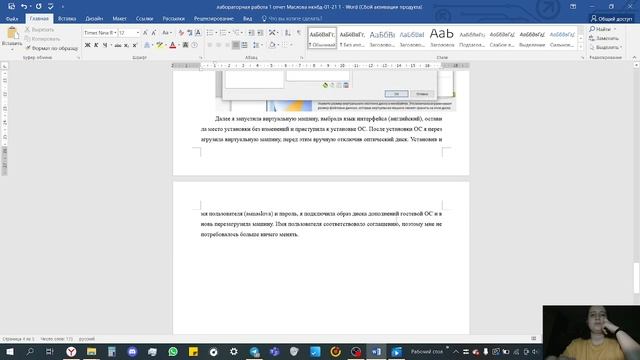The image size is (640, 360).
Task: Save the document with the quick access icon
Action: click(11, 7)
